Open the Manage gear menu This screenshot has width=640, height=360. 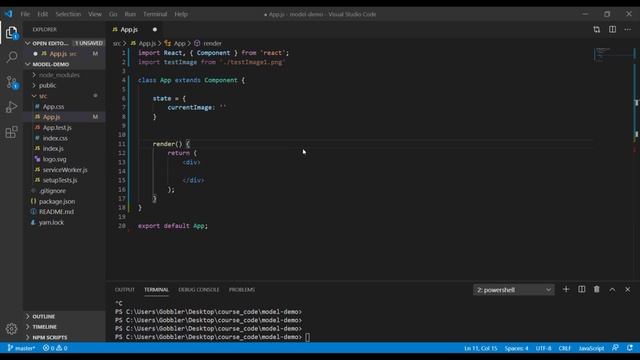(11, 328)
